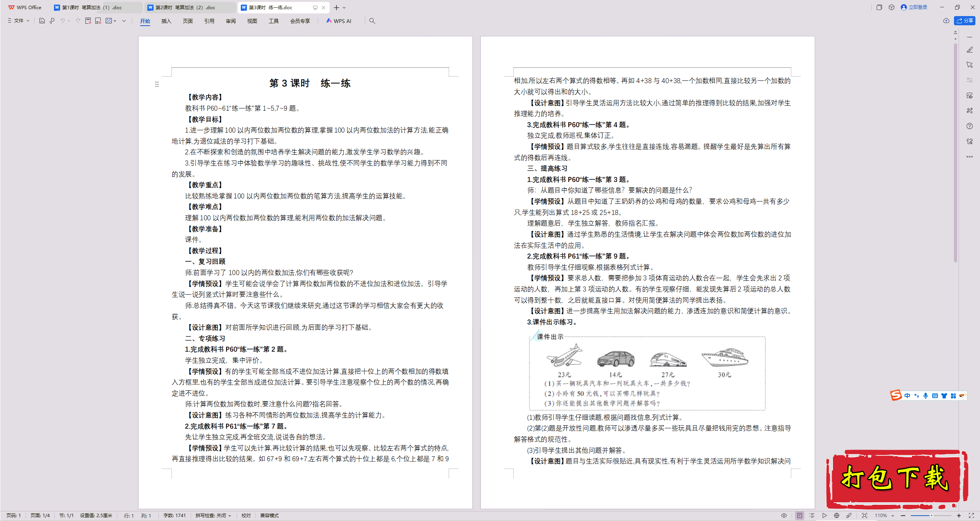This screenshot has height=521, width=980.
Task: Switch to page layout view in status bar
Action: 799,516
